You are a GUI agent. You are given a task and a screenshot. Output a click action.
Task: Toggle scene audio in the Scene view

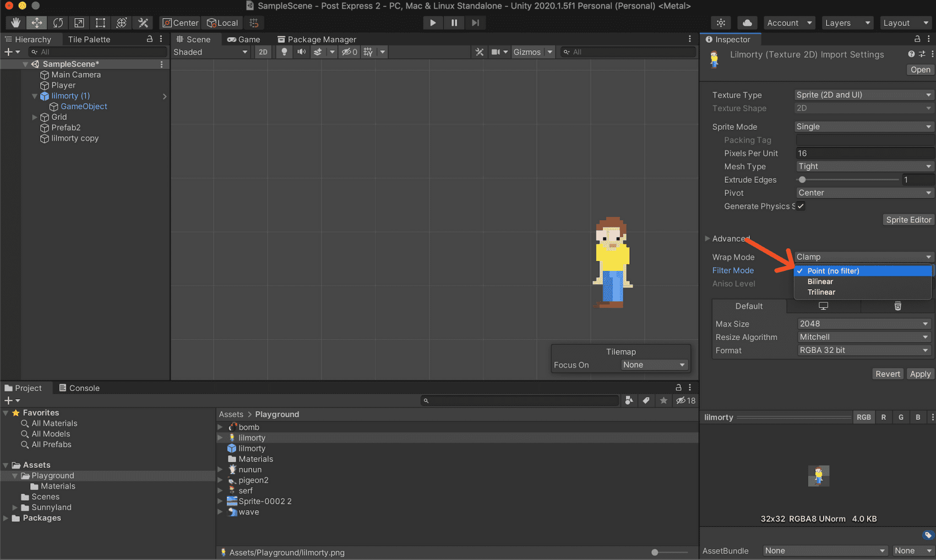302,51
